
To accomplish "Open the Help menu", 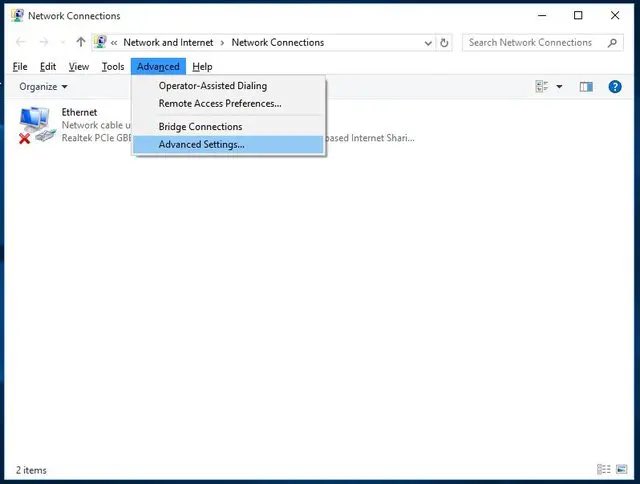I will (202, 67).
